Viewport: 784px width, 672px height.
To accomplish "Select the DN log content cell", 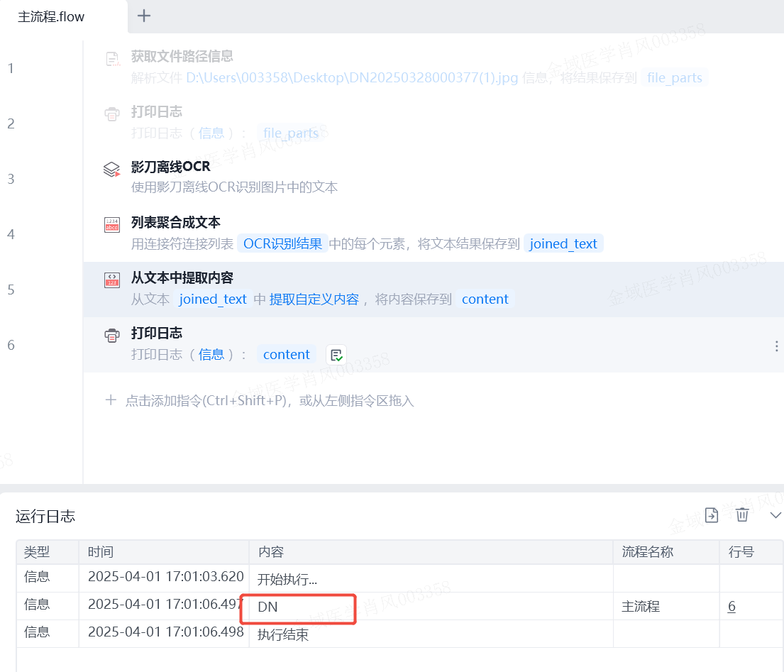I will click(x=431, y=607).
